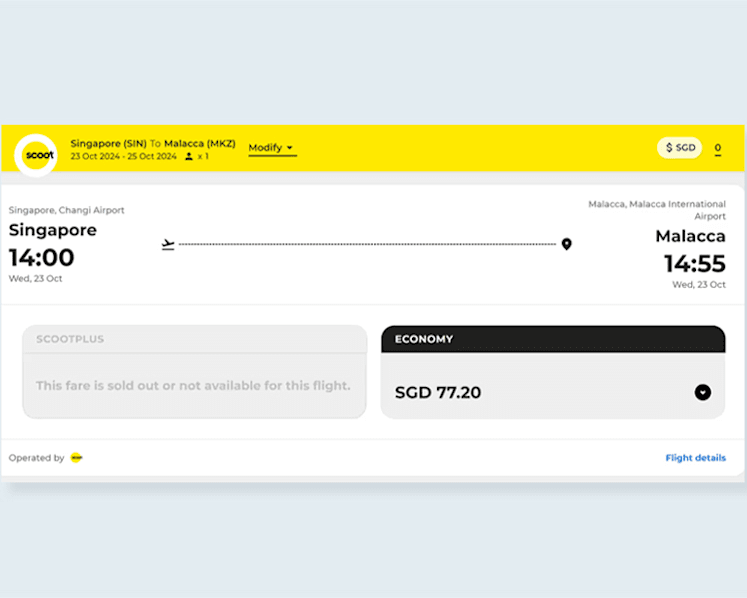Screen dimensions: 747x598
Task: Click the Scoot logo in header
Action: 36,155
